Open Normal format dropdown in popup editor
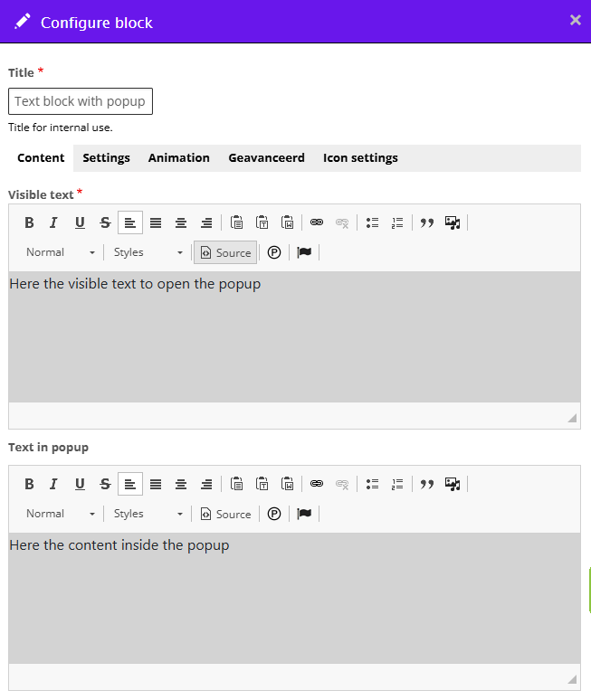This screenshot has height=700, width=591. click(60, 514)
